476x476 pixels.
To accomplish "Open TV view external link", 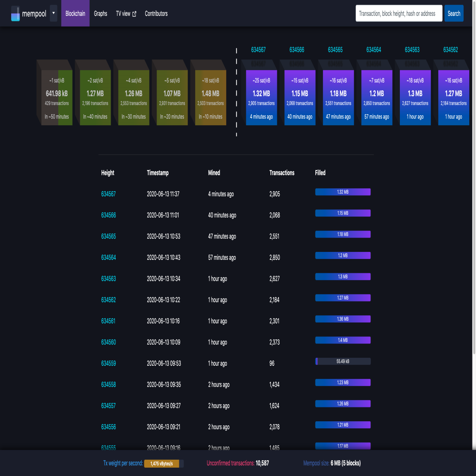I will 126,13.
